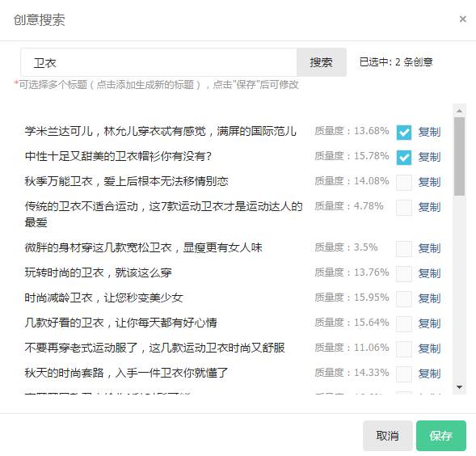Viewport: 476px width, 456px height.
Task: Cancel with the 取消 button
Action: (388, 436)
